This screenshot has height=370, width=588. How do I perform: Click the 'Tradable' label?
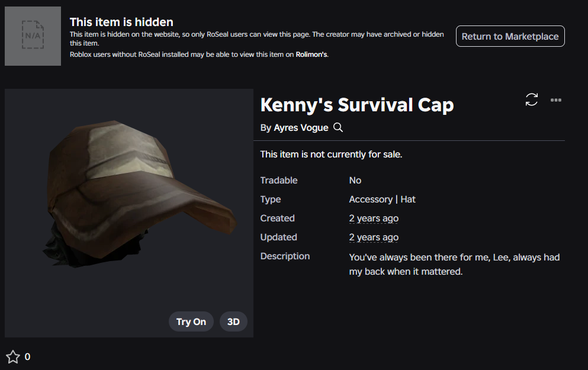pyautogui.click(x=279, y=181)
